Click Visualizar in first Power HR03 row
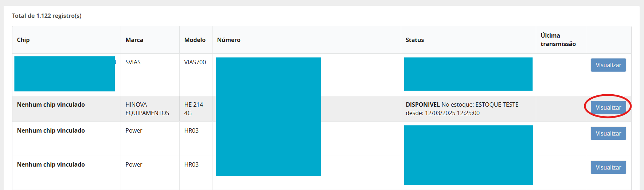 click(608, 133)
